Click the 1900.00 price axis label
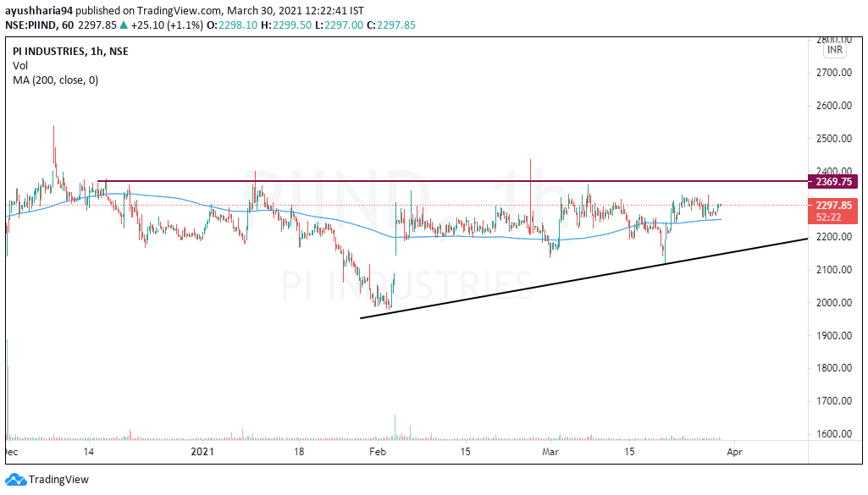The width and height of the screenshot is (868, 495). pyautogui.click(x=833, y=335)
